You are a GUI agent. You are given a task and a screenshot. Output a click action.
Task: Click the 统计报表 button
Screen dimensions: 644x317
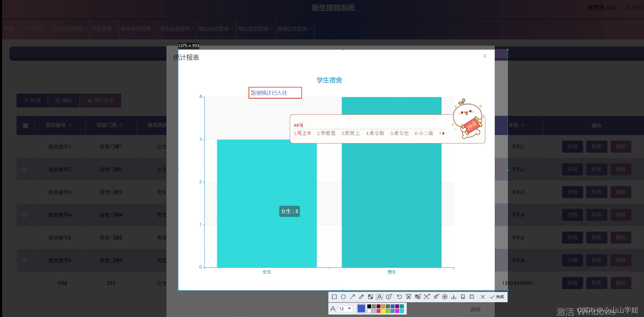pos(101,100)
